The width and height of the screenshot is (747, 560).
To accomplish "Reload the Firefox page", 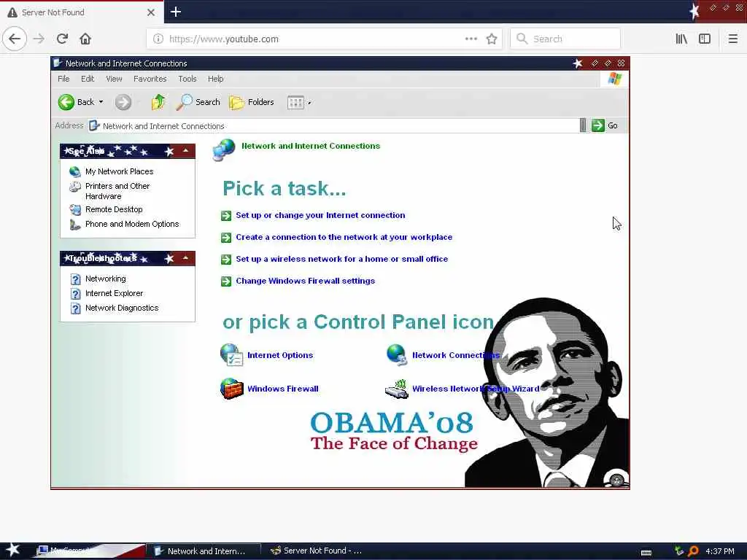I will coord(63,39).
